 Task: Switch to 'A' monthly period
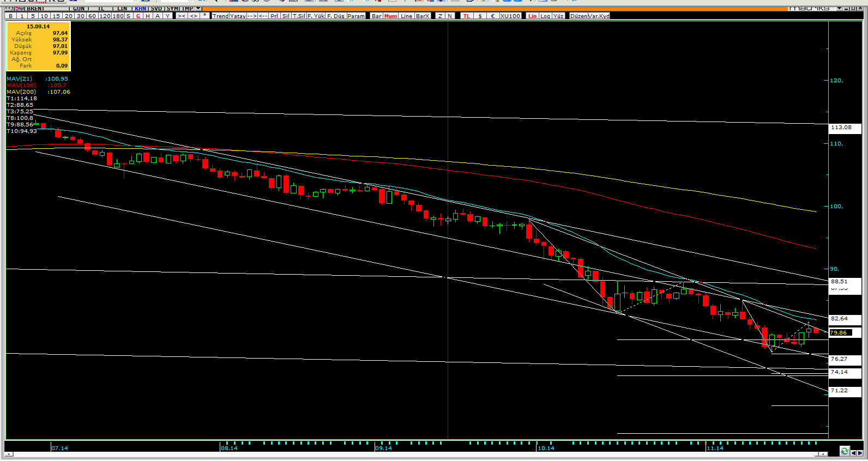pyautogui.click(x=158, y=16)
